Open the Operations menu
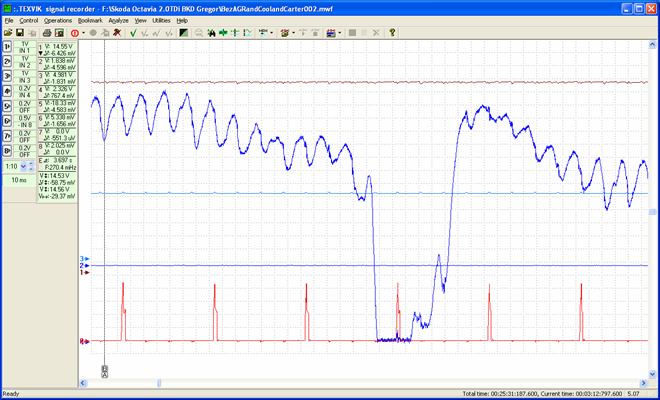Screen dimensions: 660x400 tap(58, 20)
